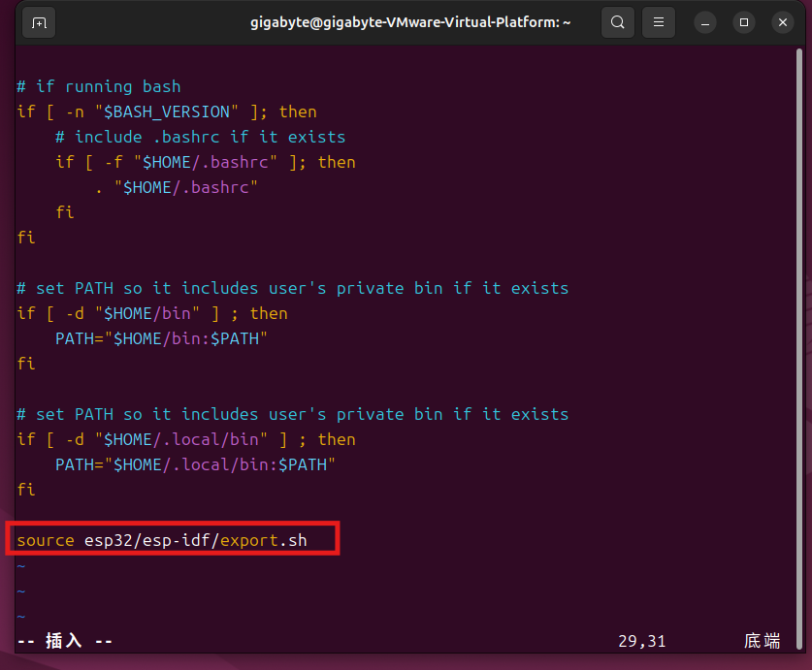Click the 底端 status text
812x670 pixels.
point(763,641)
